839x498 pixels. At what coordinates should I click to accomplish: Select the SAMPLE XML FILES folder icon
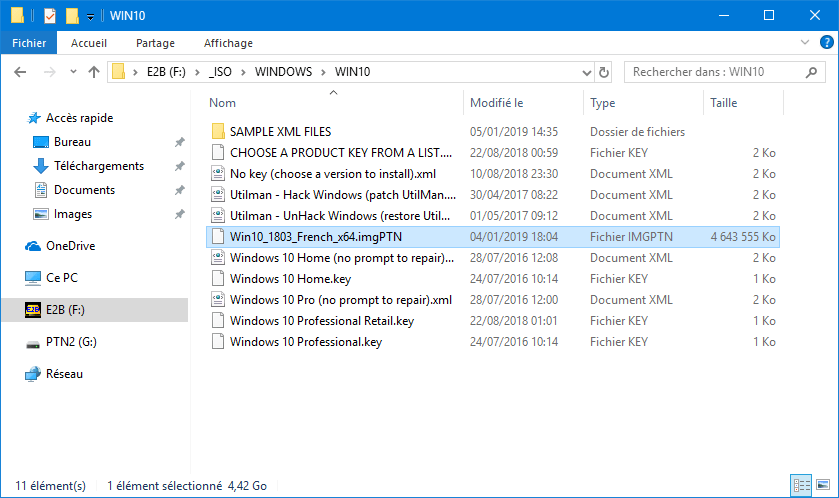[218, 132]
